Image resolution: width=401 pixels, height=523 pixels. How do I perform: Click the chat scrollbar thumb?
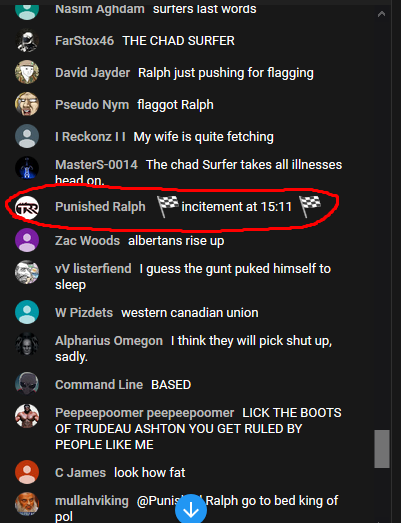pos(382,449)
